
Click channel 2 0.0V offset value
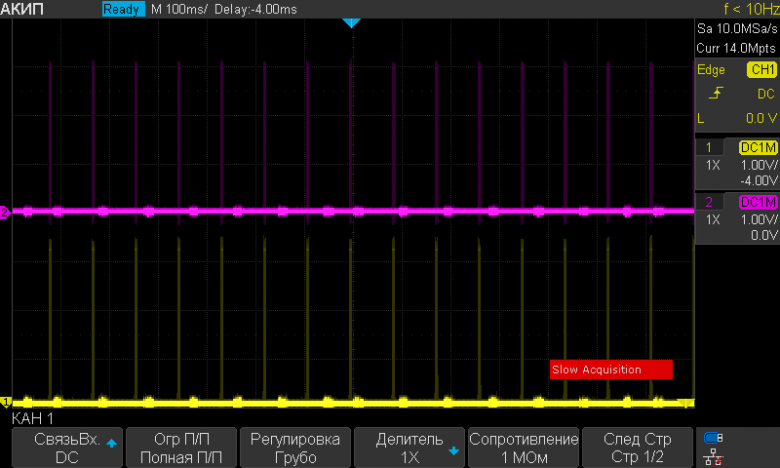pos(764,235)
